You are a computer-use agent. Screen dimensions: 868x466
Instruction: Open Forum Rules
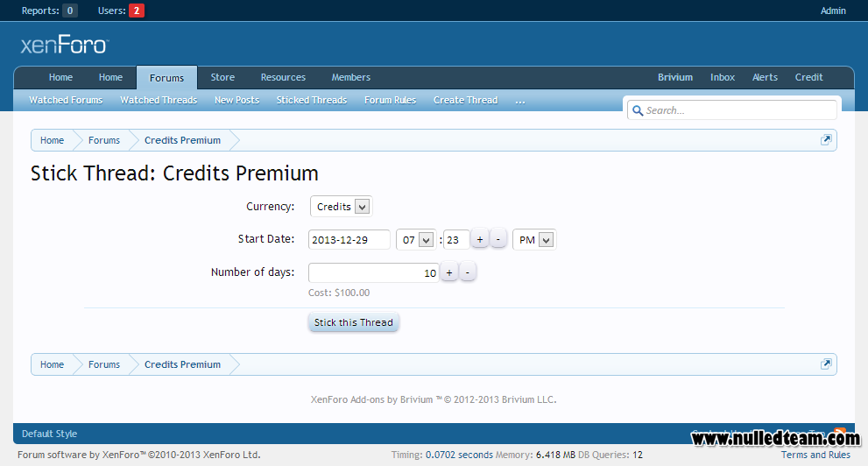coord(390,100)
